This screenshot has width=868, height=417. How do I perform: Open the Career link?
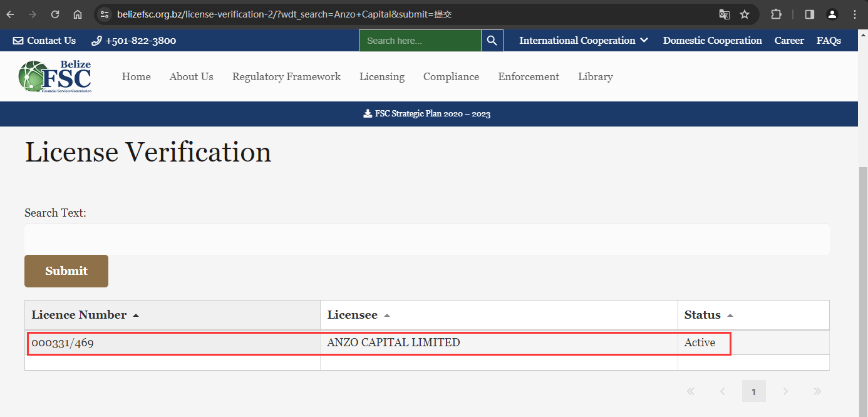pos(789,41)
